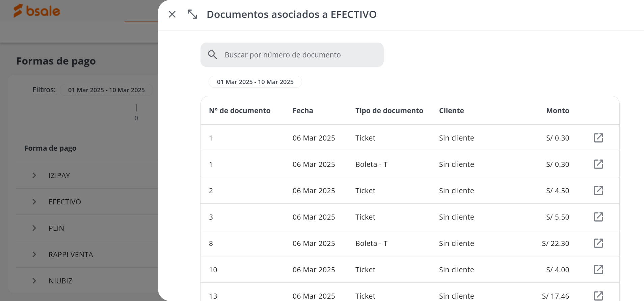Open Ticket document 1 external link icon

click(598, 138)
